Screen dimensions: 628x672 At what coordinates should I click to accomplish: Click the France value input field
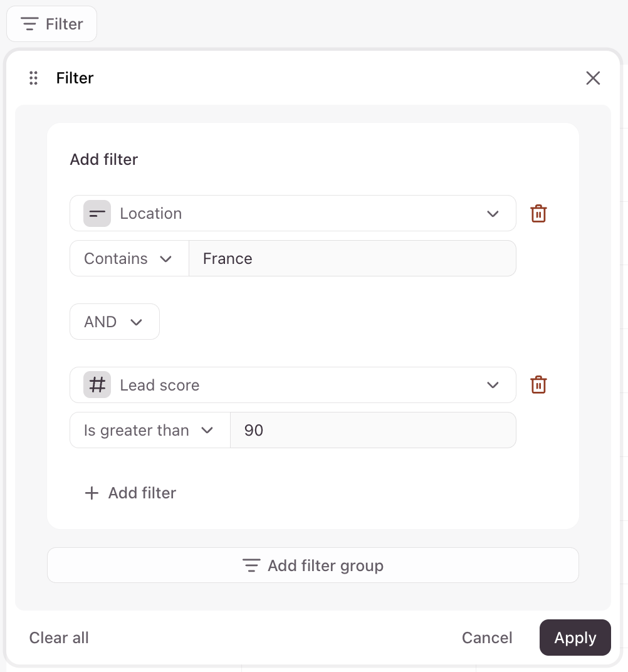352,259
